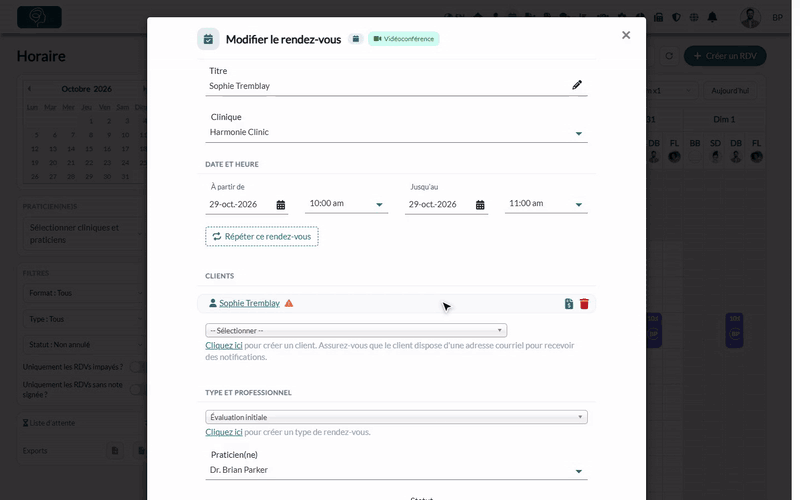Click the Vidéoconférence badge
Viewport: 800px width, 500px height.
404,39
